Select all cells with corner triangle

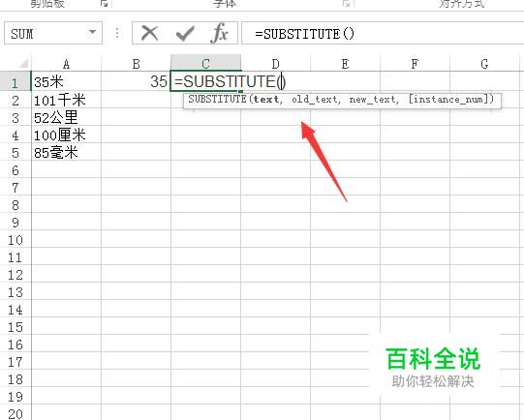tap(23, 63)
